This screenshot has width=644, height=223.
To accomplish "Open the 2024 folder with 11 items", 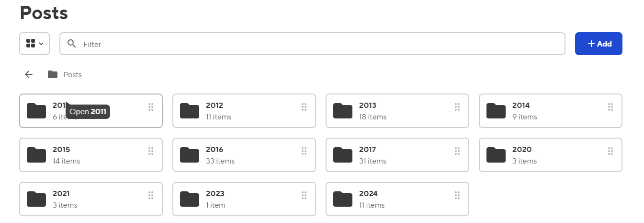I will click(368, 194).
